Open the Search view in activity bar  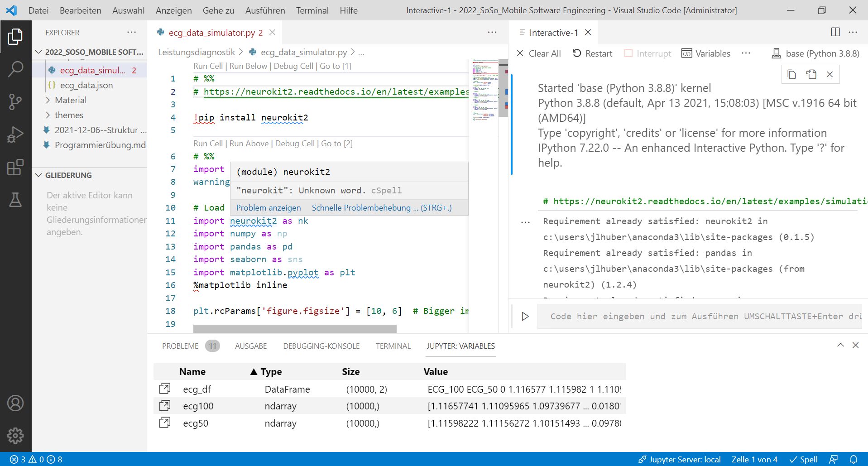[x=15, y=69]
